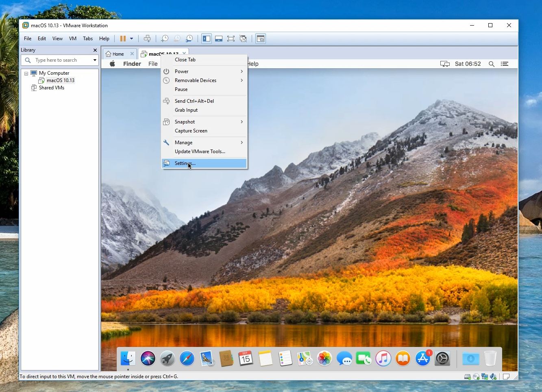Open the VMware Help menu
This screenshot has height=392, width=542.
click(x=104, y=39)
